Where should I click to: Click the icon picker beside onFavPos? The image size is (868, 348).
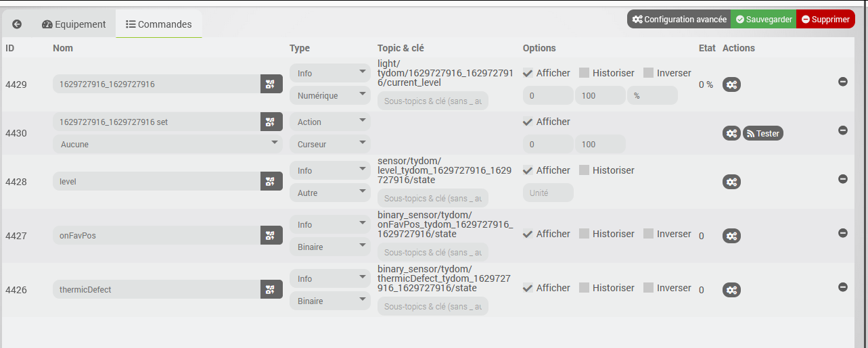tap(271, 235)
